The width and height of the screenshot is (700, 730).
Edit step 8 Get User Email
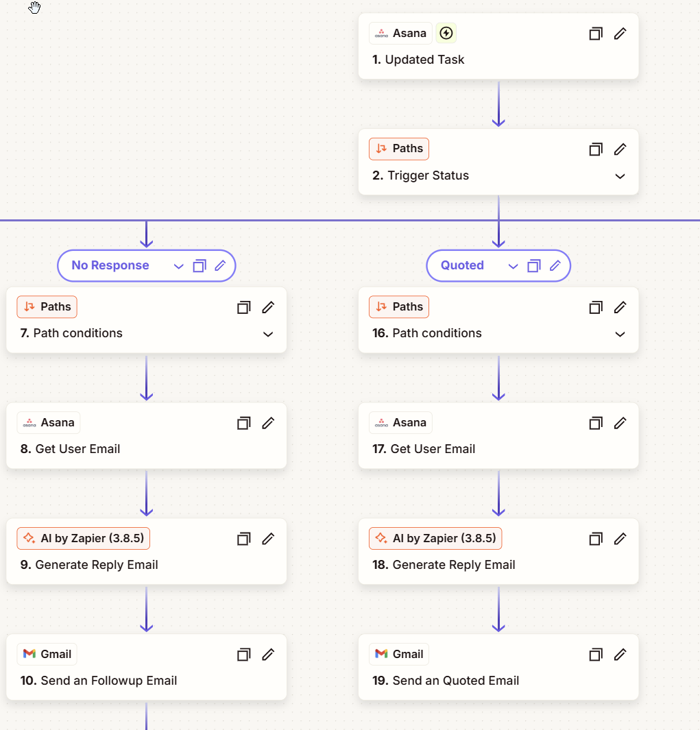268,423
